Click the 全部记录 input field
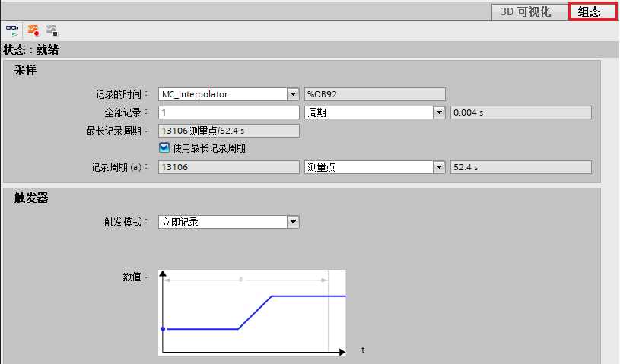 click(x=228, y=112)
